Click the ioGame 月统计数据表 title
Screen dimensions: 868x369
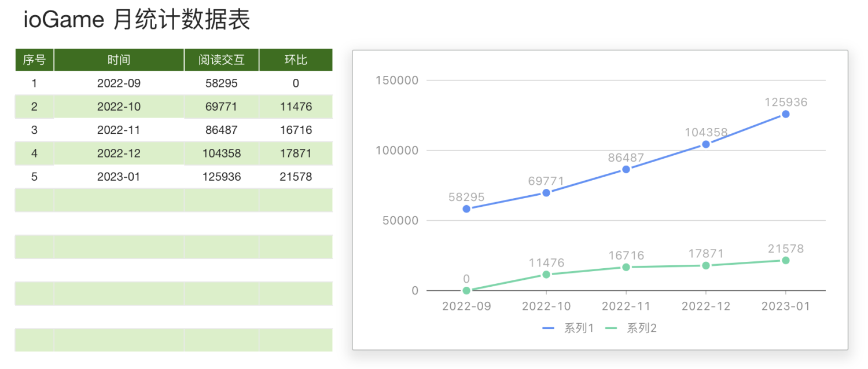click(x=137, y=20)
